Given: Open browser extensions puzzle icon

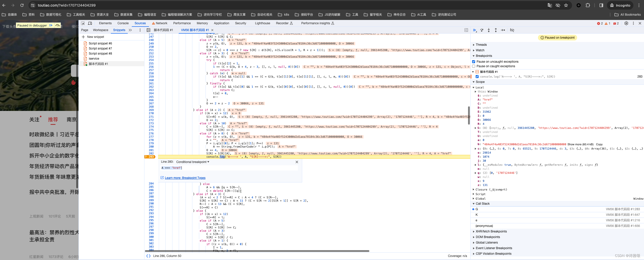Looking at the screenshot, I should tap(588, 5).
